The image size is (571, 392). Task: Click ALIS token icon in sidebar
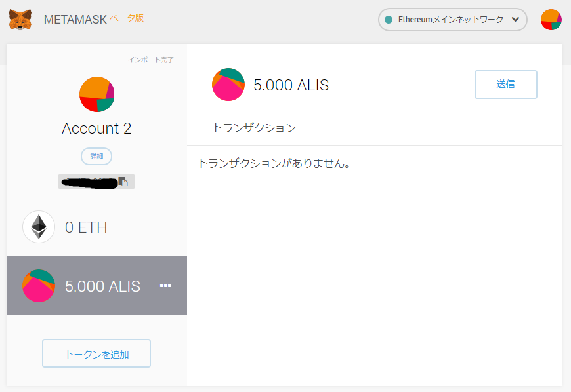pos(39,286)
